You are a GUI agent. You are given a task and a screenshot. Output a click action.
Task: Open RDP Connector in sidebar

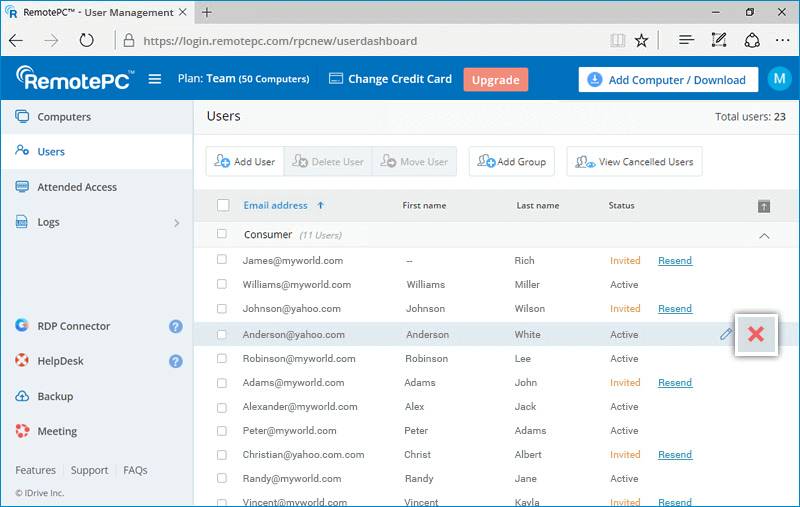63,326
